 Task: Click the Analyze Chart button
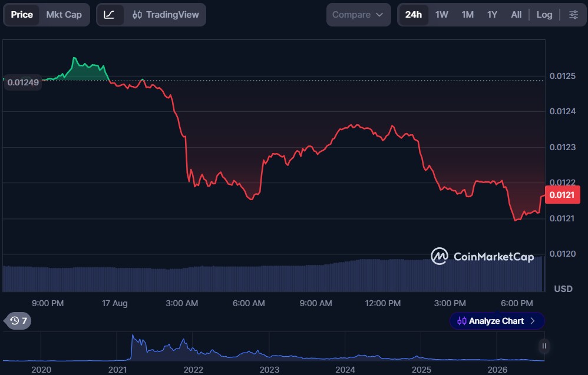(497, 321)
